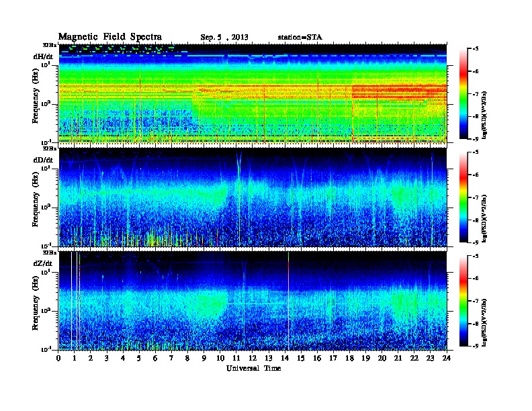Click the '-9' label on dH/dt color scale
Viewport: 532px width, 411px height.
click(x=476, y=139)
